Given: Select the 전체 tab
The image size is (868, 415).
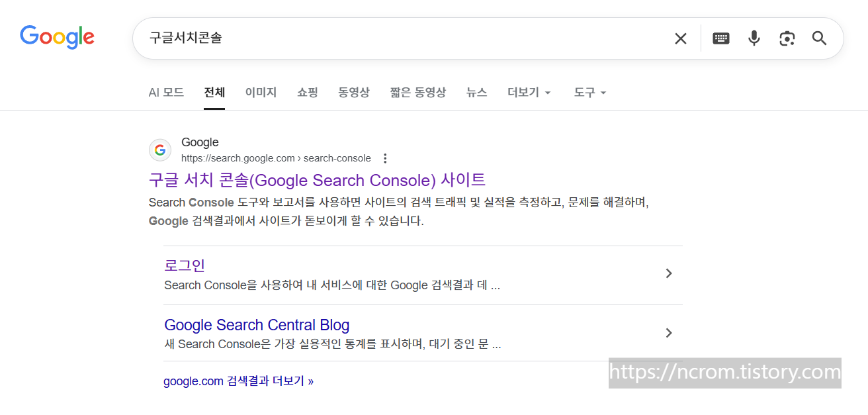Looking at the screenshot, I should click(x=214, y=93).
